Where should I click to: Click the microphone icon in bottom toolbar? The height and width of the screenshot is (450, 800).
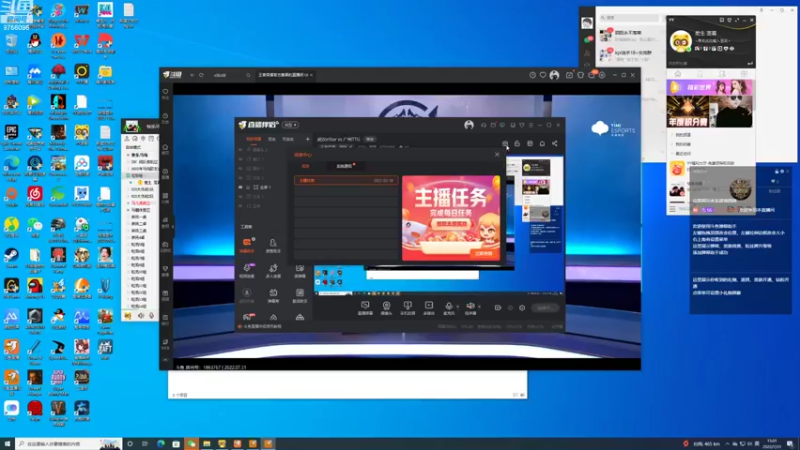point(449,307)
